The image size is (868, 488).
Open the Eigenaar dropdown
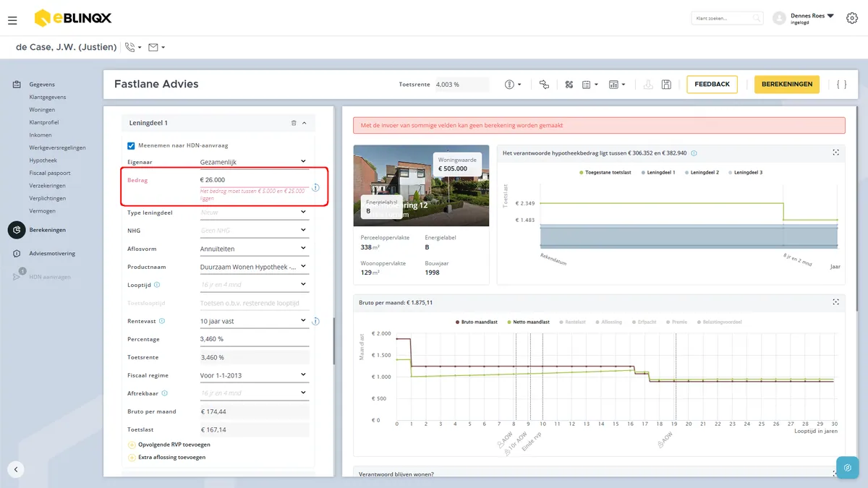(x=253, y=162)
